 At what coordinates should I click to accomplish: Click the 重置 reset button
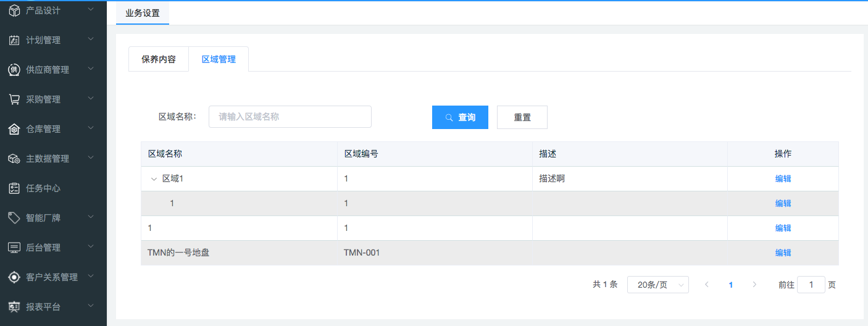pos(522,117)
